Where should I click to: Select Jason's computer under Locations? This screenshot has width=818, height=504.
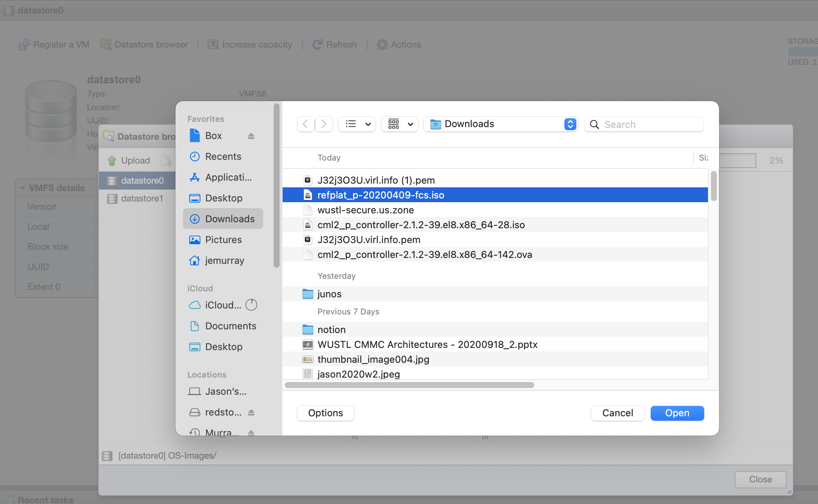click(x=223, y=391)
